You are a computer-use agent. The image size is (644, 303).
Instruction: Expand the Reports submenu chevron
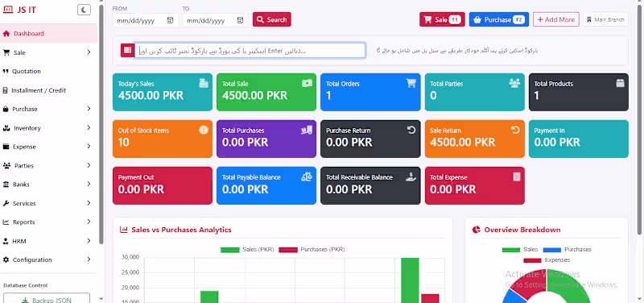[x=89, y=222]
